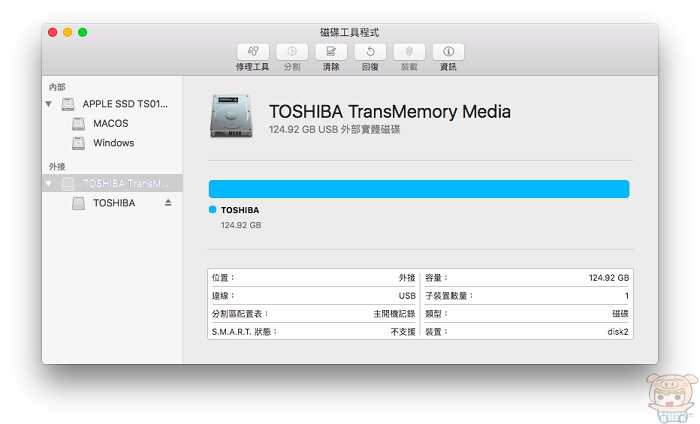This screenshot has width=700, height=424.
Task: Click the 修理工具 (First Aid) toolbar icon
Action: [x=251, y=51]
